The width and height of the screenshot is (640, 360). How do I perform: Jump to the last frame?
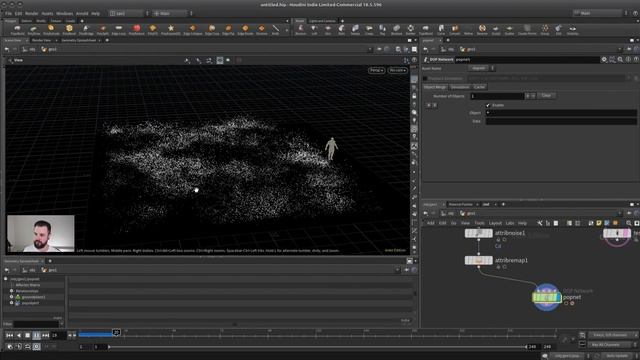[x=45, y=335]
